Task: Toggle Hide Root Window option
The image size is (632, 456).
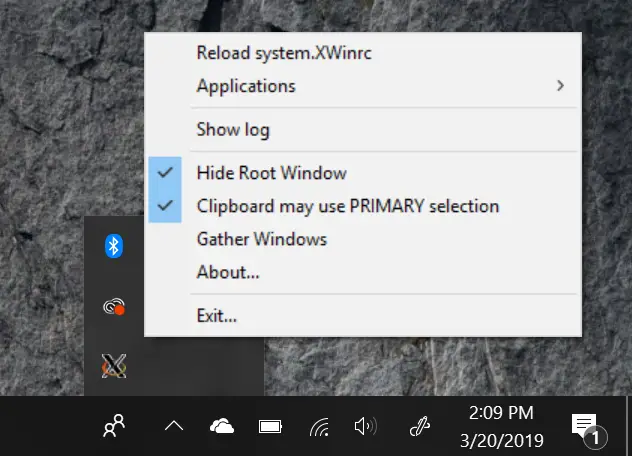Action: pyautogui.click(x=363, y=173)
